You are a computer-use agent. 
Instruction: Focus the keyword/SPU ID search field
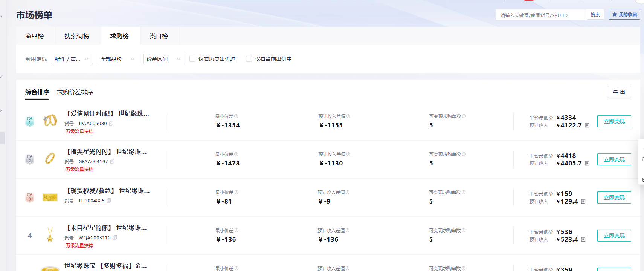[541, 15]
